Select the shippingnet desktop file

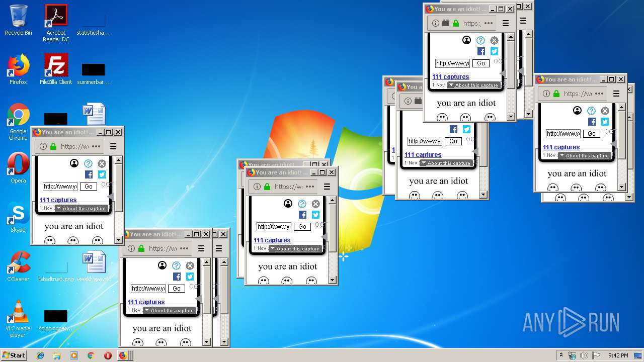click(56, 320)
